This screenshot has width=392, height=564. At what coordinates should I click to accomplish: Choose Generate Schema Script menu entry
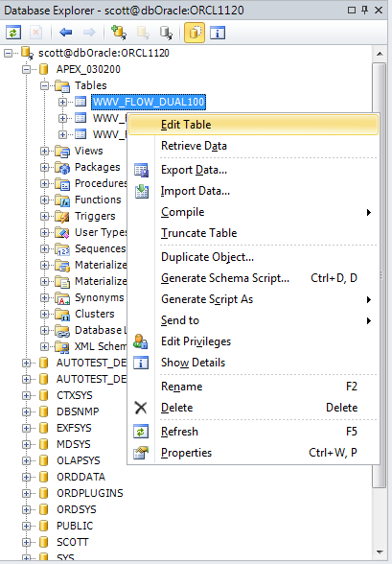(253, 278)
